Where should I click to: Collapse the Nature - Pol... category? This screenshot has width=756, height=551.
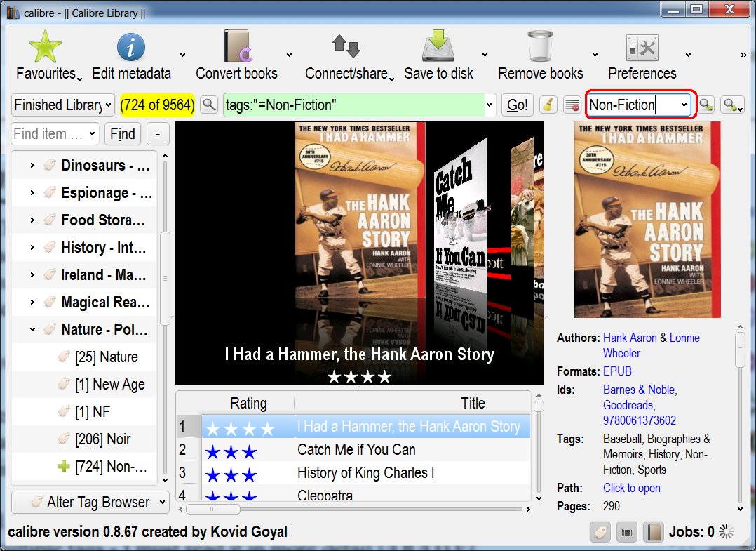[x=32, y=329]
